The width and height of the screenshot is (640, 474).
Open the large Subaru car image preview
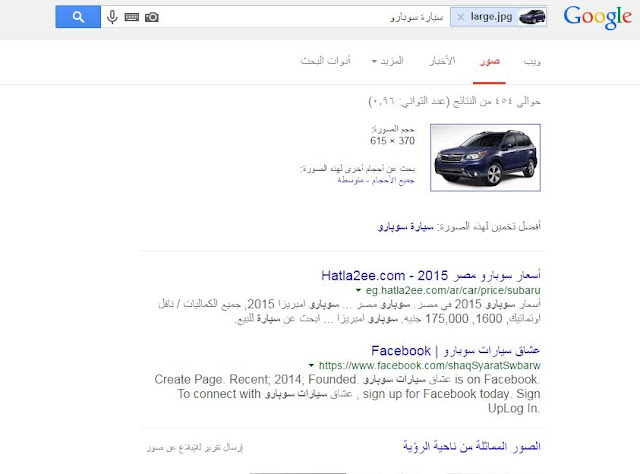[x=485, y=158]
